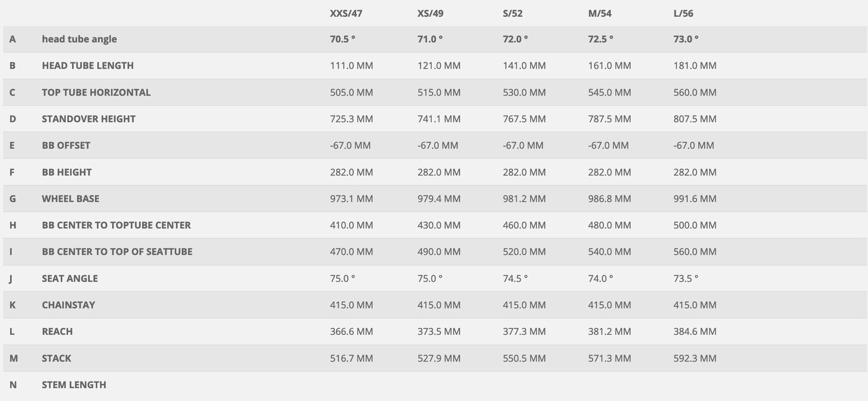This screenshot has height=401, width=868.
Task: Click the CHAINSTAY row label
Action: coord(68,305)
